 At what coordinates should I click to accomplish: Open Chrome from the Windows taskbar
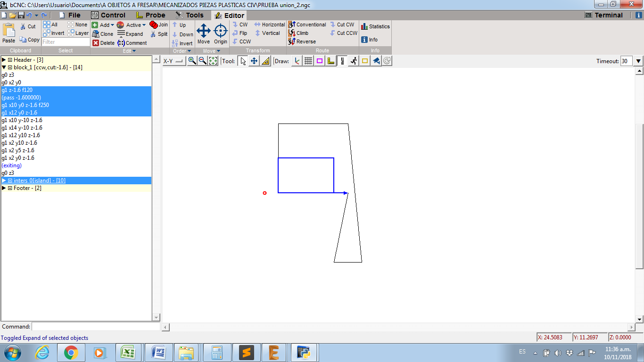click(x=71, y=352)
